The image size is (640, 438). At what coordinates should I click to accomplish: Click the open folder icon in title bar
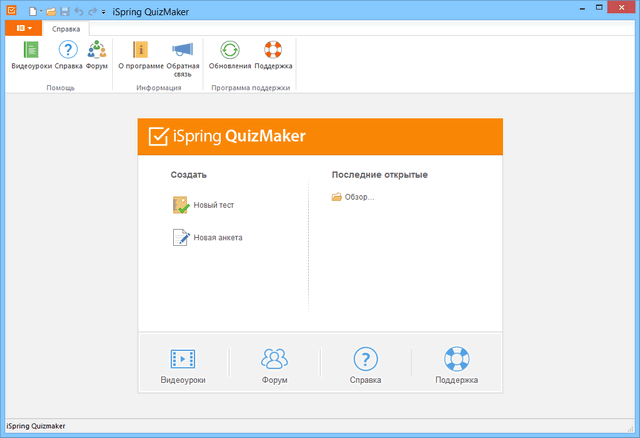click(51, 10)
